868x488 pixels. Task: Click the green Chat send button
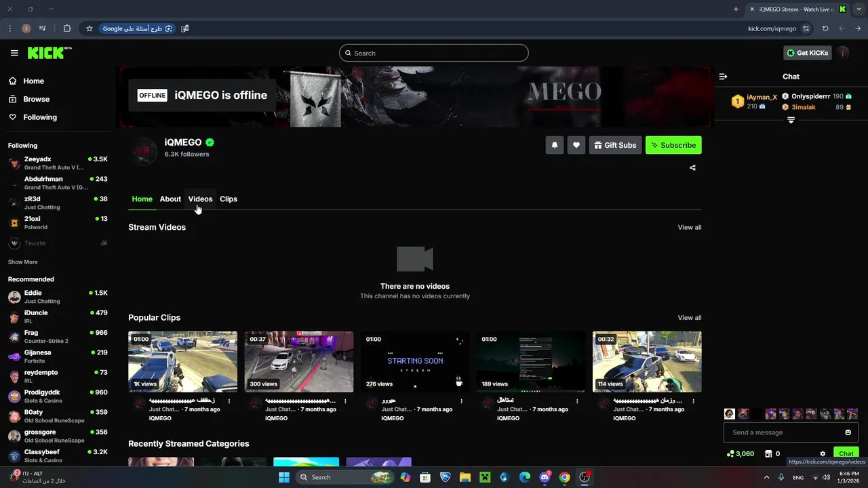[x=846, y=453]
